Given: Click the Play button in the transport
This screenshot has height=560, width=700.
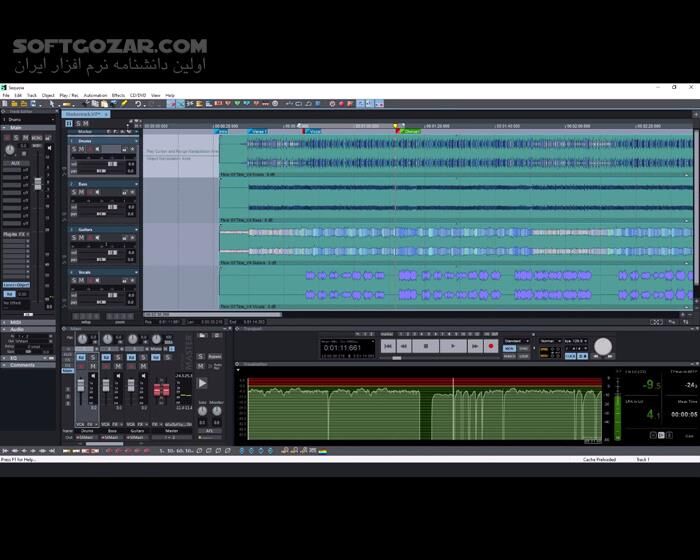Looking at the screenshot, I should coord(453,346).
